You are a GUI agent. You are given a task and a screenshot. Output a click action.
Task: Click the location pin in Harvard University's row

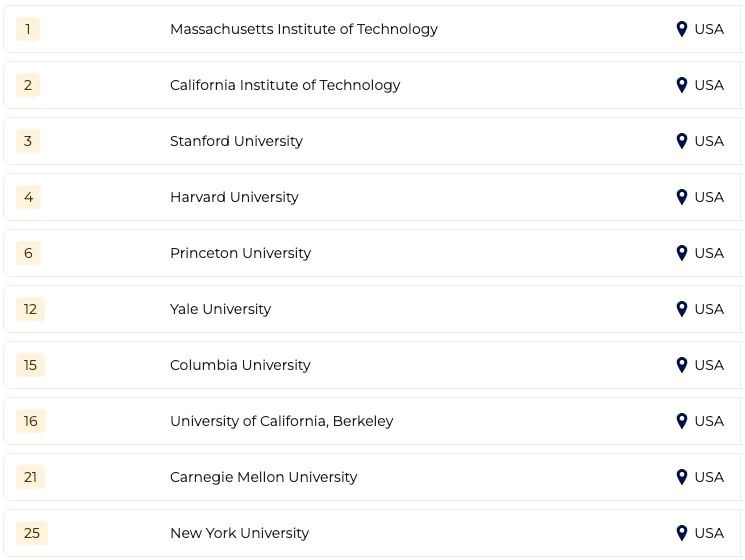click(682, 197)
